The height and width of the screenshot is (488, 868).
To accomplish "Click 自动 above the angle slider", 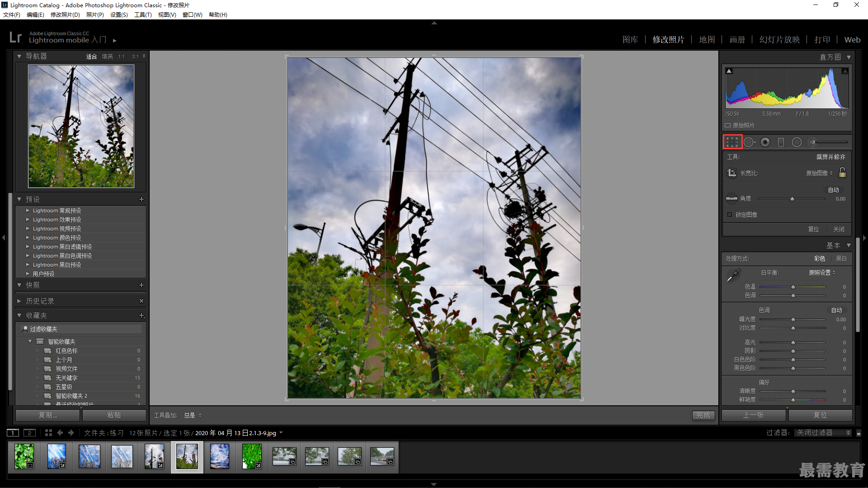I will [834, 190].
